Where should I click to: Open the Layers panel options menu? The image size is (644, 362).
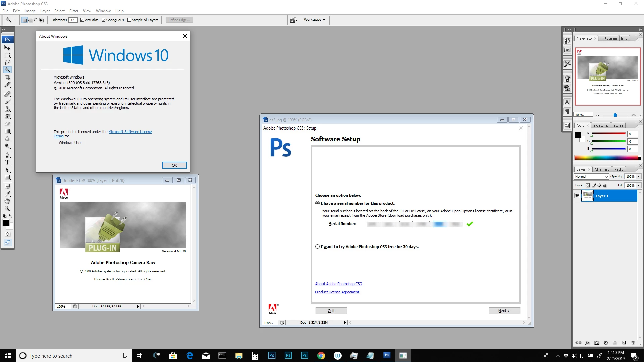point(640,171)
